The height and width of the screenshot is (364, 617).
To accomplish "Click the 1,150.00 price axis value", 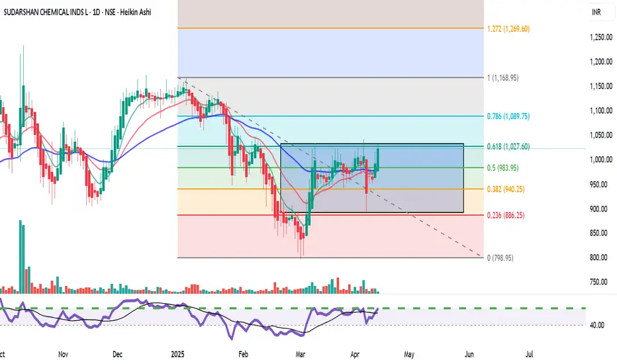I will (601, 86).
